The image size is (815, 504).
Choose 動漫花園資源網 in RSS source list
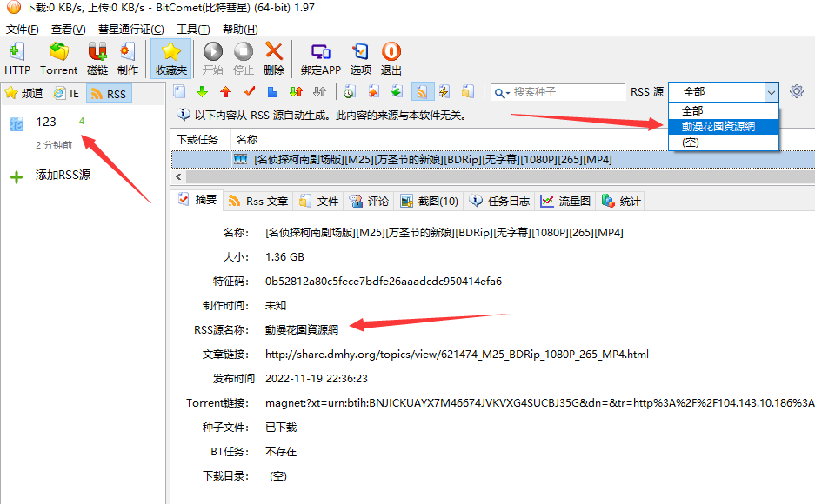(724, 126)
